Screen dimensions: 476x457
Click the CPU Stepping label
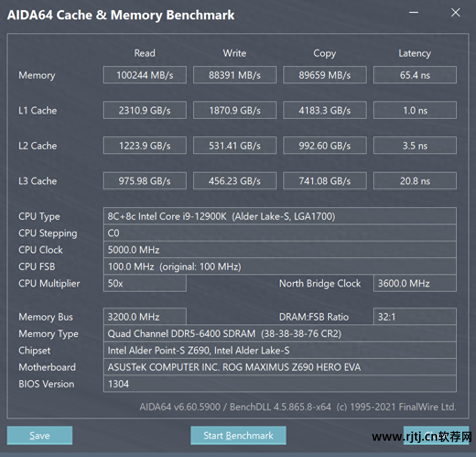pos(48,233)
